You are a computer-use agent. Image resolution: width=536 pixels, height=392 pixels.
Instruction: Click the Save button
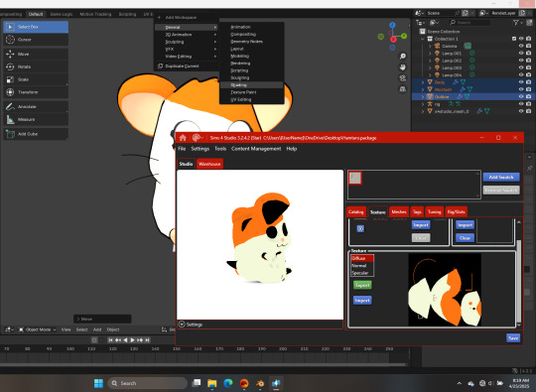click(513, 338)
